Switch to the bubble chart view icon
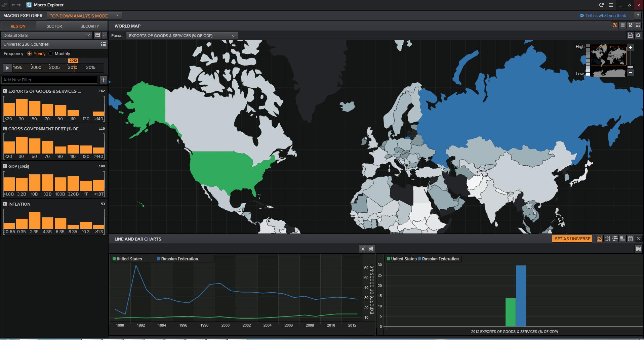The width and height of the screenshot is (644, 340). click(x=630, y=25)
